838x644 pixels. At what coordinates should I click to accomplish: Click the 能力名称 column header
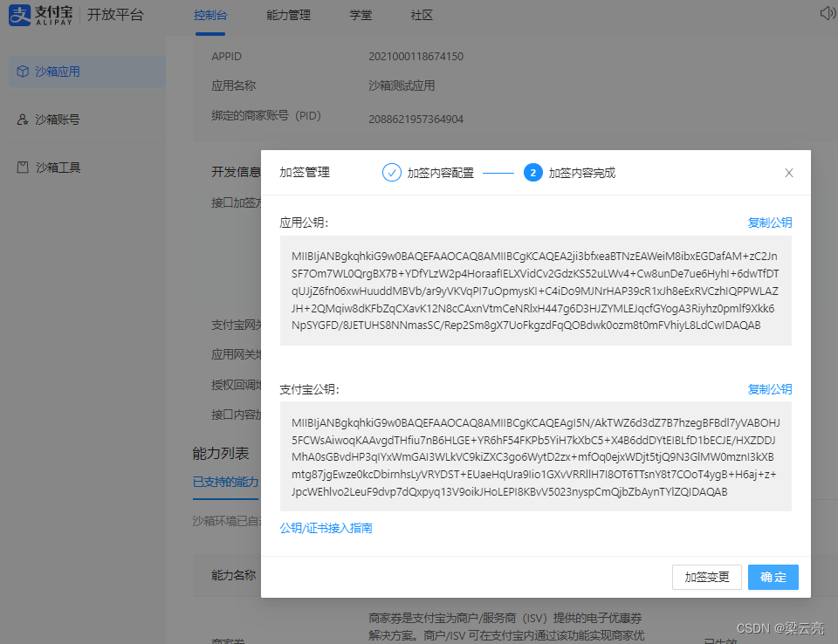[234, 575]
